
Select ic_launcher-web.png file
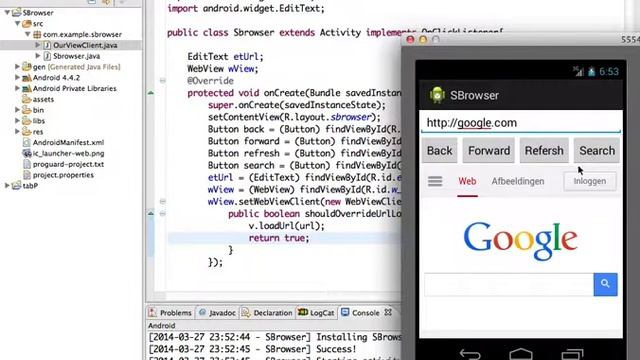(68, 153)
